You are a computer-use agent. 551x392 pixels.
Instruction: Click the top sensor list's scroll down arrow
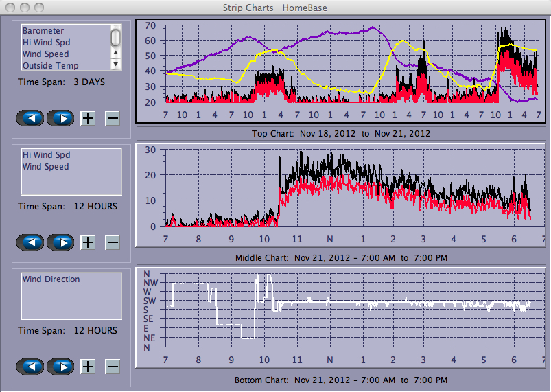(x=116, y=64)
